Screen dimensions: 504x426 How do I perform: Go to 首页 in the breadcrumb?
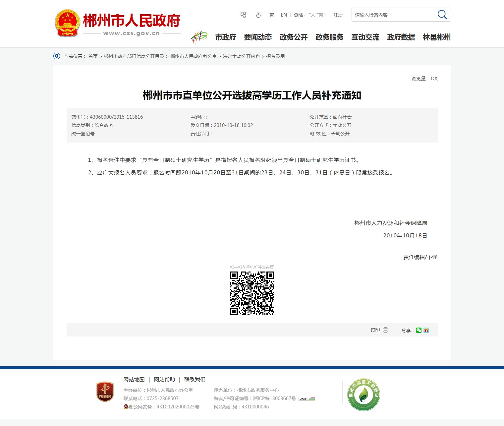click(93, 56)
